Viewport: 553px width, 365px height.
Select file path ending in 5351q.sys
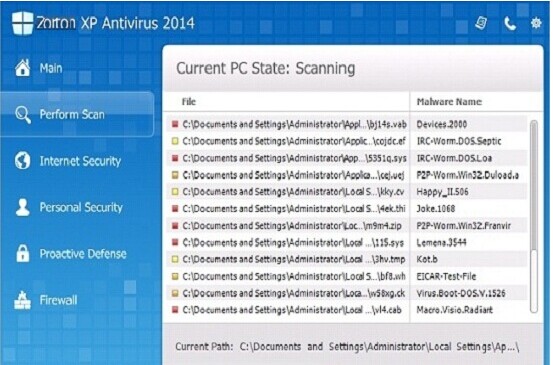coord(294,158)
